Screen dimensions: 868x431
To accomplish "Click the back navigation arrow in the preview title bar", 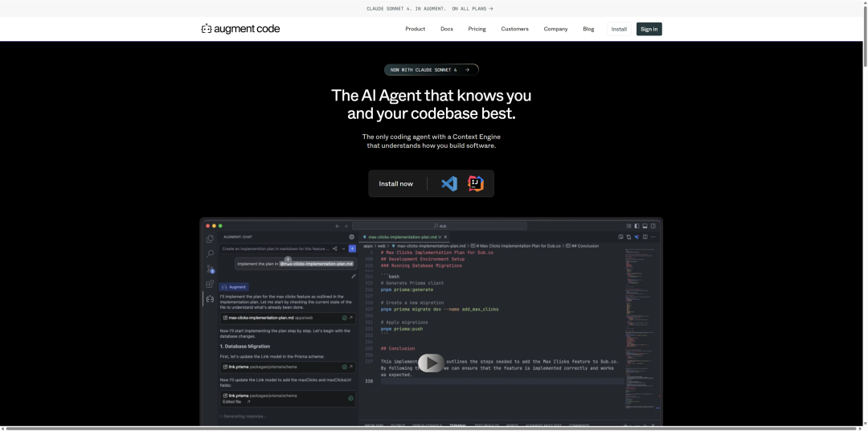I will pos(338,226).
